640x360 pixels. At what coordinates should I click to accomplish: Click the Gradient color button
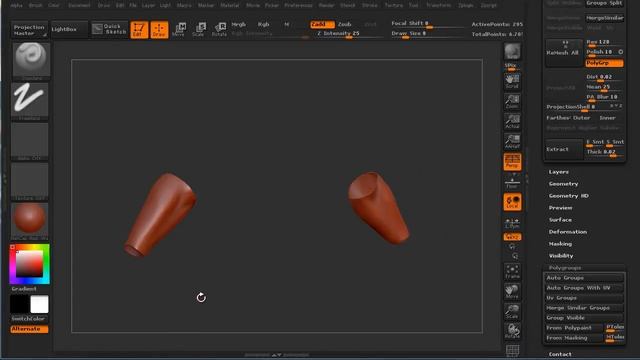pyautogui.click(x=24, y=289)
